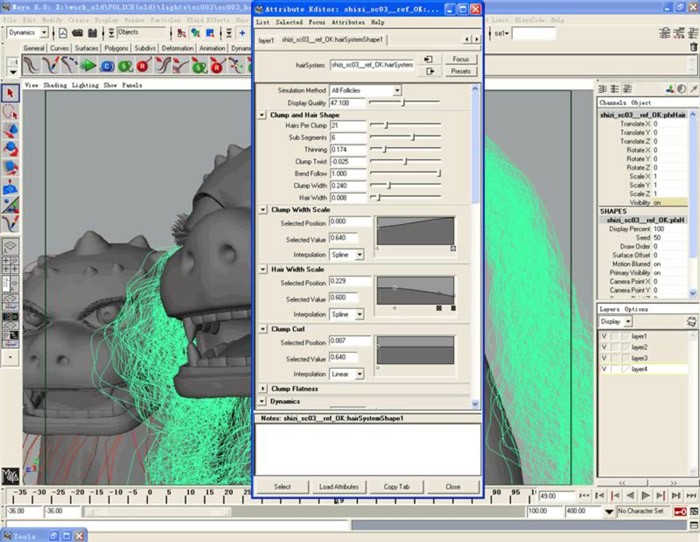700x542 pixels.
Task: Select the Paint Hair tool in toolbox
Action: tap(10, 224)
